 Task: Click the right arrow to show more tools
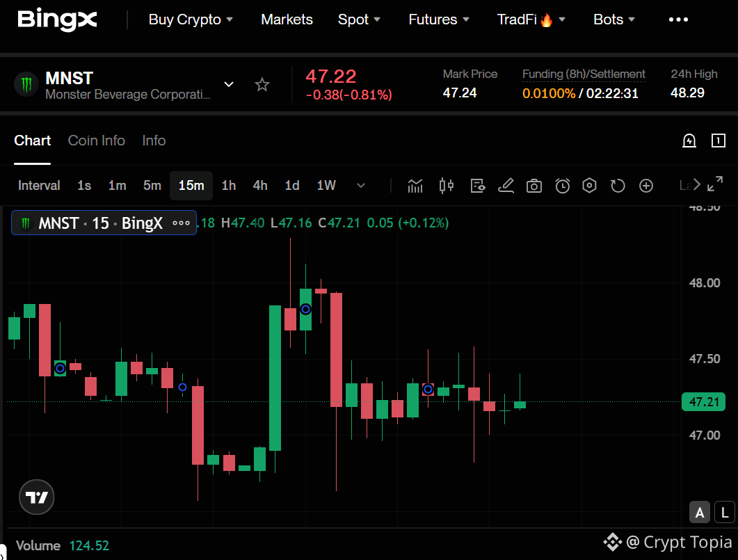(697, 184)
